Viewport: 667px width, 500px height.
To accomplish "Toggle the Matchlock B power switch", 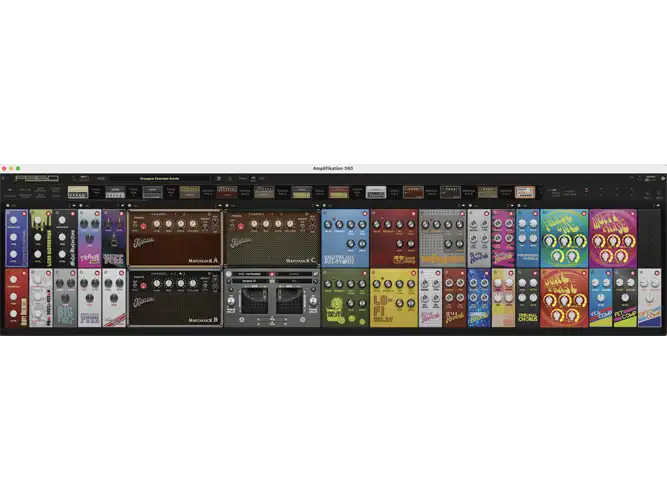I will coord(143,286).
